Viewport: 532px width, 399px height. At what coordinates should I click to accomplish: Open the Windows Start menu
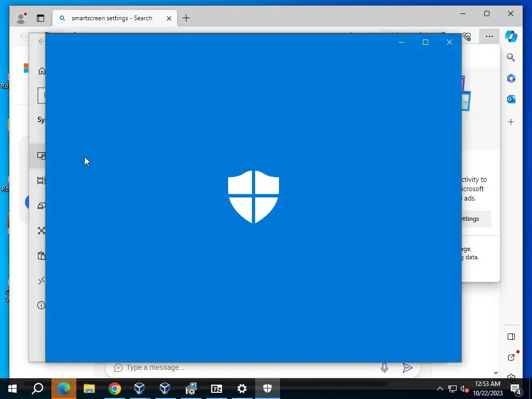click(12, 389)
